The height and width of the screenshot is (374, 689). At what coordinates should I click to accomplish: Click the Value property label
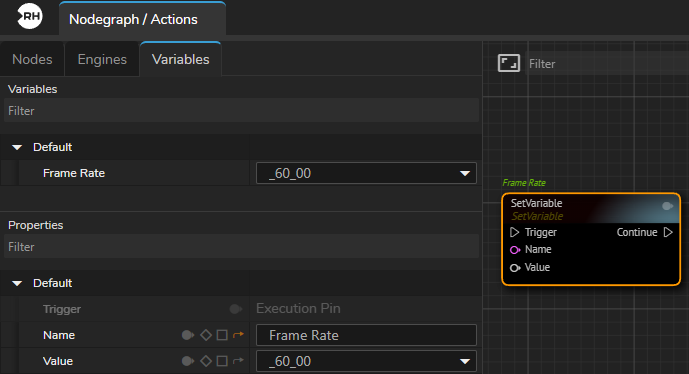point(58,361)
